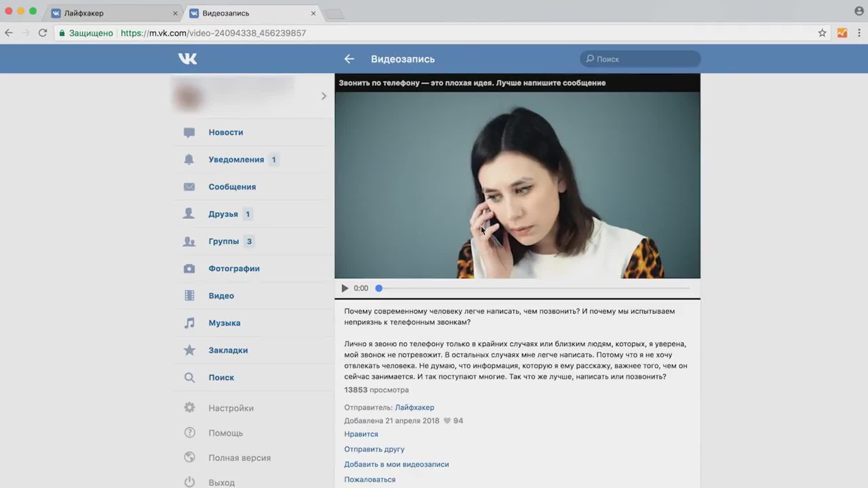
Task: Click the Помощь question mark icon
Action: click(189, 432)
